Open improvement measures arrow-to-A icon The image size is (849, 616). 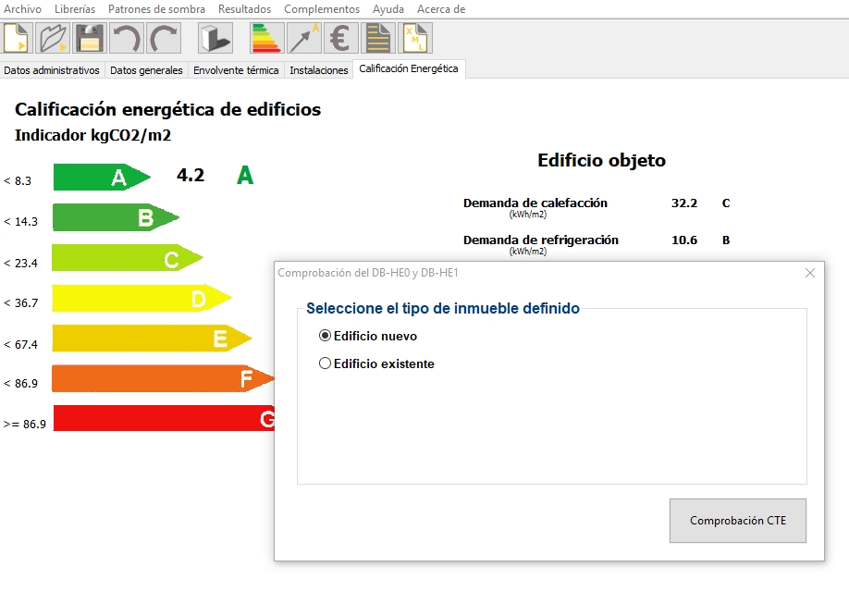304,39
